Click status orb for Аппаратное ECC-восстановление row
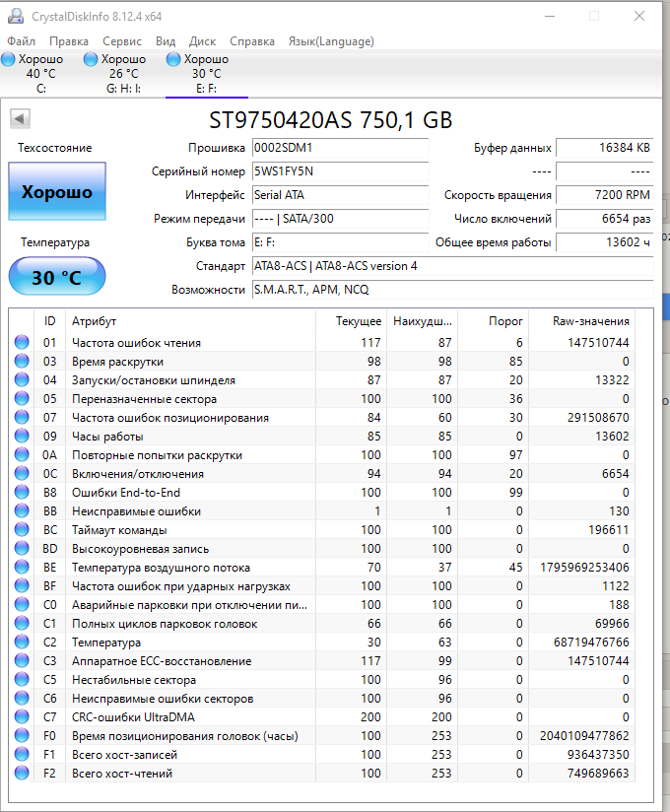Viewport: 670px width, 812px height. 22,660
